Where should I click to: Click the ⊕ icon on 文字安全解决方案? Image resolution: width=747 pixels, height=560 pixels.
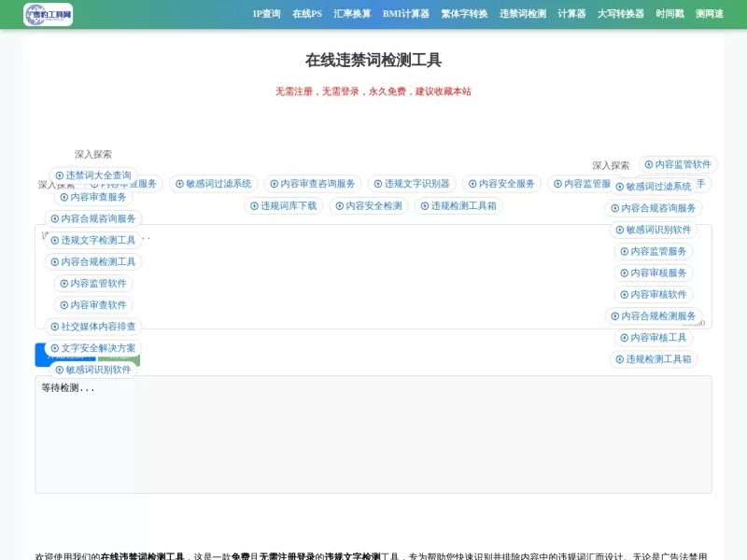click(54, 347)
